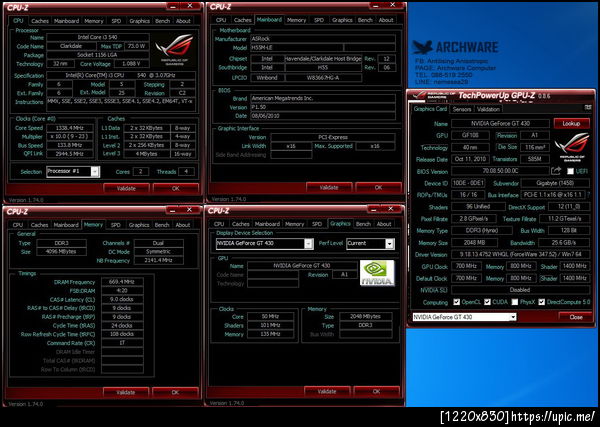This screenshot has width=600, height=427.
Task: Click the BIOS Date value '08/06/2010'
Action: (x=323, y=116)
